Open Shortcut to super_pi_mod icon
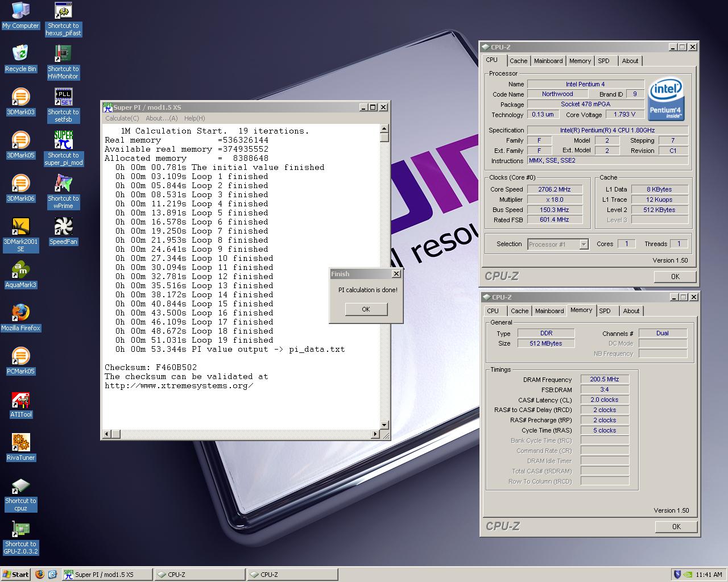This screenshot has height=582, width=728. pos(63,149)
